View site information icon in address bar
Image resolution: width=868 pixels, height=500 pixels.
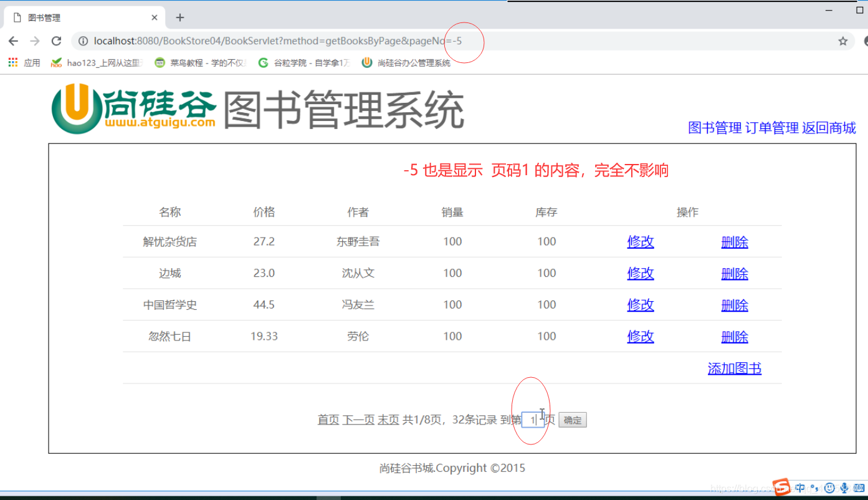tap(83, 41)
